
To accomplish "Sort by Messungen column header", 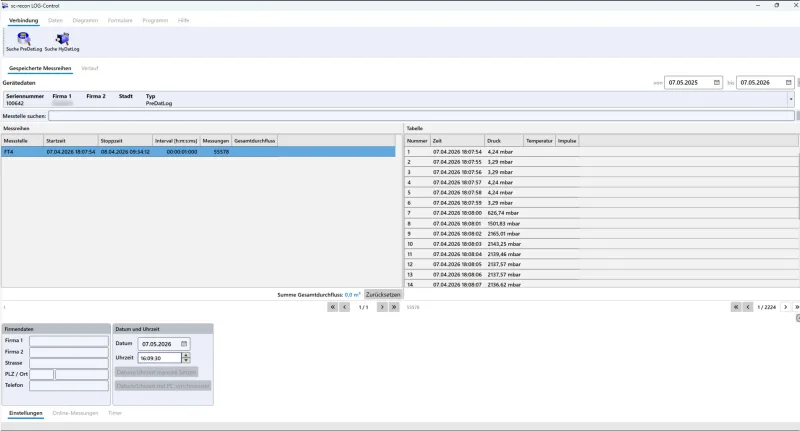I will 216,141.
